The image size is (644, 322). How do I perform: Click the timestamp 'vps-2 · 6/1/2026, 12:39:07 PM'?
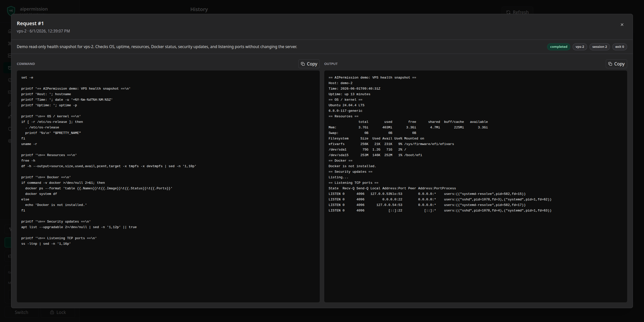click(x=43, y=31)
